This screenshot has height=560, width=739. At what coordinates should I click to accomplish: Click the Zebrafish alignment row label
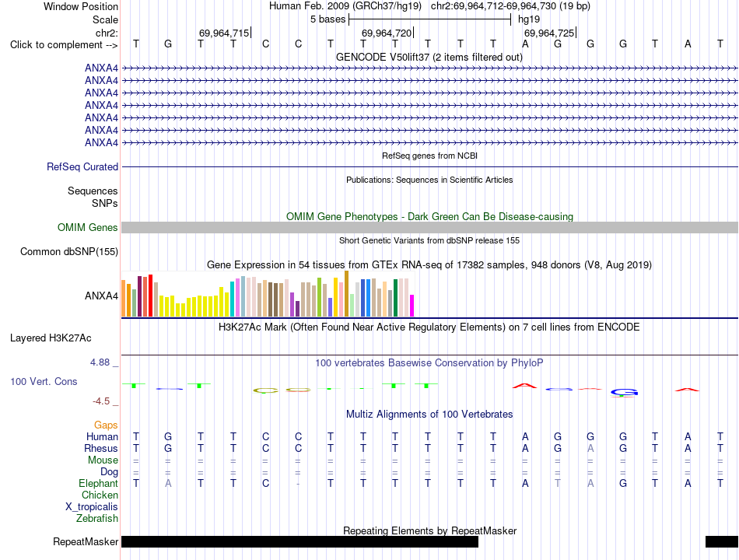[97, 519]
